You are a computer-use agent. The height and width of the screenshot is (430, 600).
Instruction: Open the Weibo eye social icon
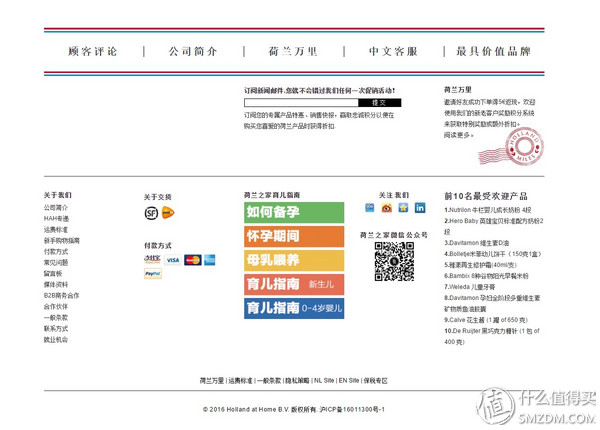point(386,208)
